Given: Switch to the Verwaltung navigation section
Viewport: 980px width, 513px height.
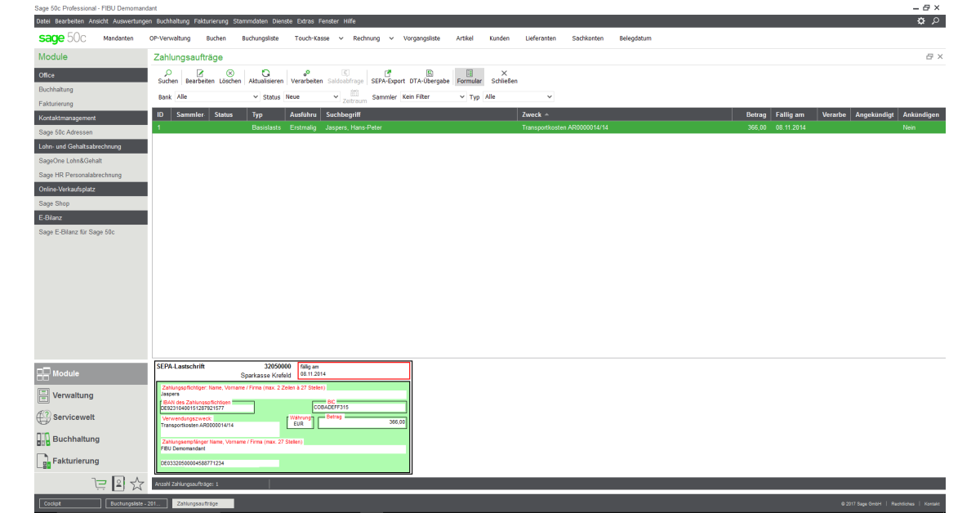Looking at the screenshot, I should click(x=91, y=395).
